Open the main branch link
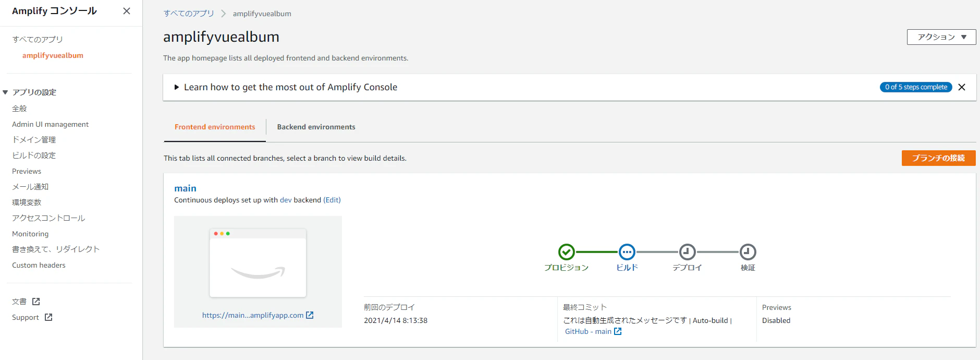 [x=185, y=188]
